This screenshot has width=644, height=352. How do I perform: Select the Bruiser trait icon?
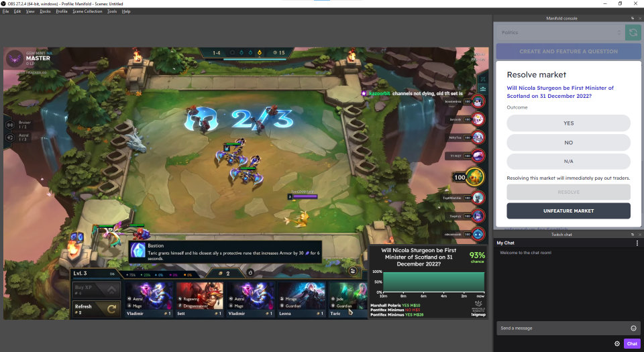[10, 125]
